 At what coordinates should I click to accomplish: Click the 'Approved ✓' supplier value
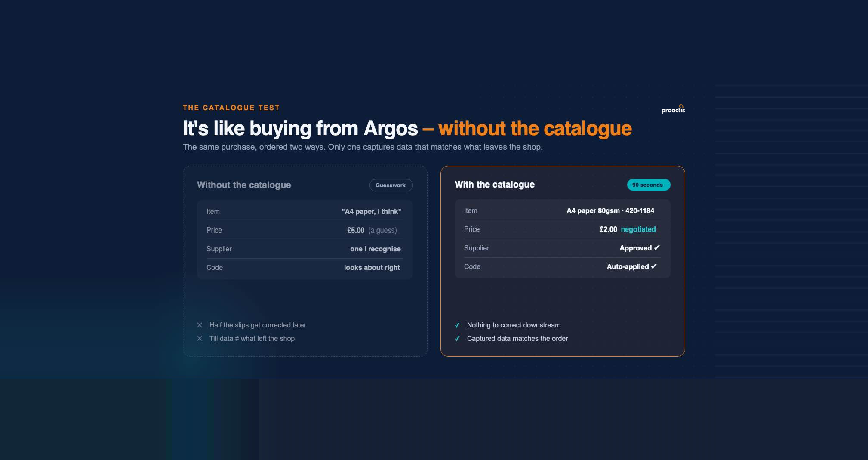click(x=639, y=248)
